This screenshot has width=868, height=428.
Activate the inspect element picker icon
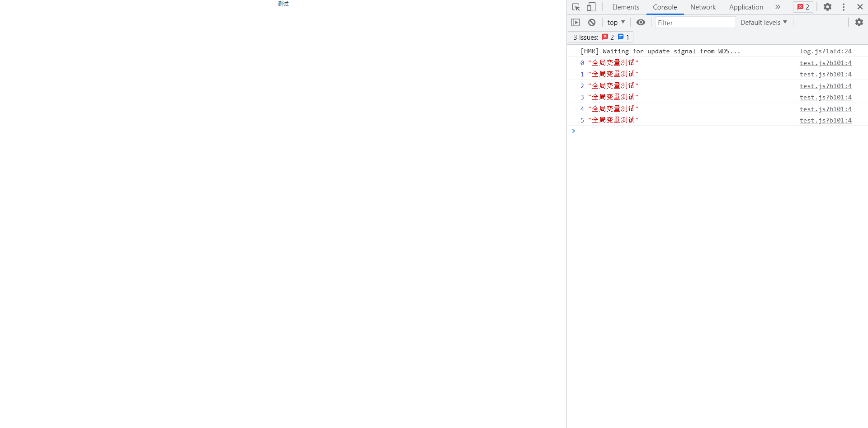[576, 7]
